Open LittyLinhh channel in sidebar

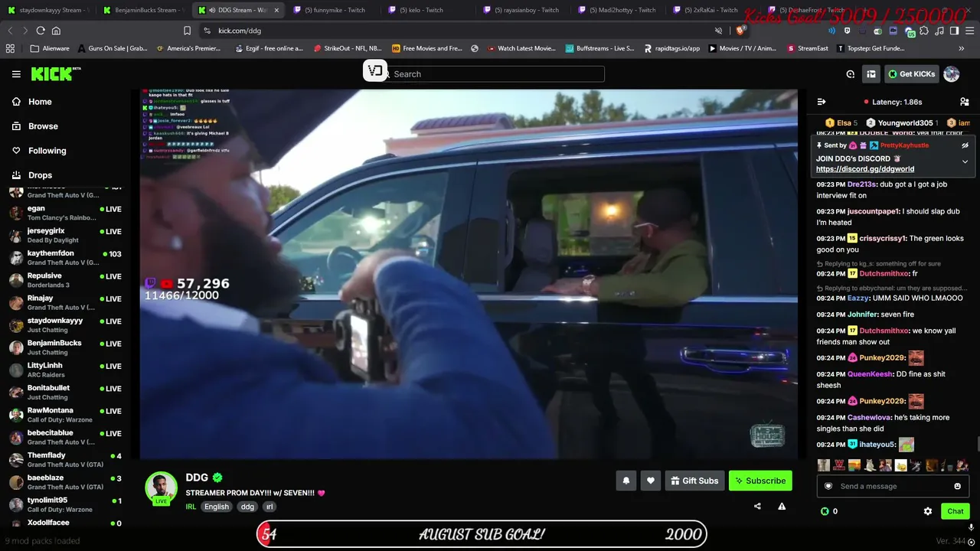tap(65, 370)
